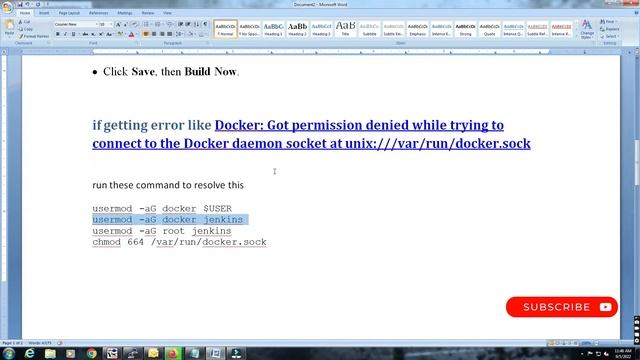Open the Courier New font name dropdown
Screen dimensions: 640x360
(x=96, y=24)
